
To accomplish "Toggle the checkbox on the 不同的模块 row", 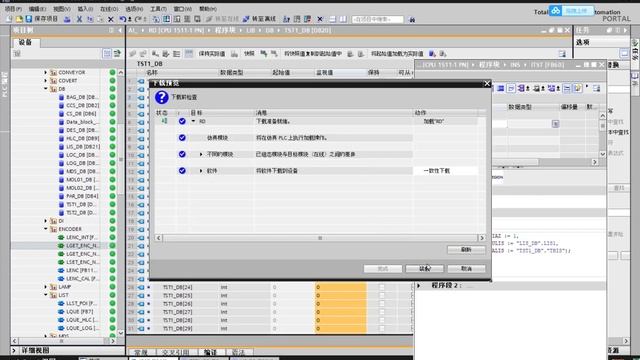I will click(182, 154).
